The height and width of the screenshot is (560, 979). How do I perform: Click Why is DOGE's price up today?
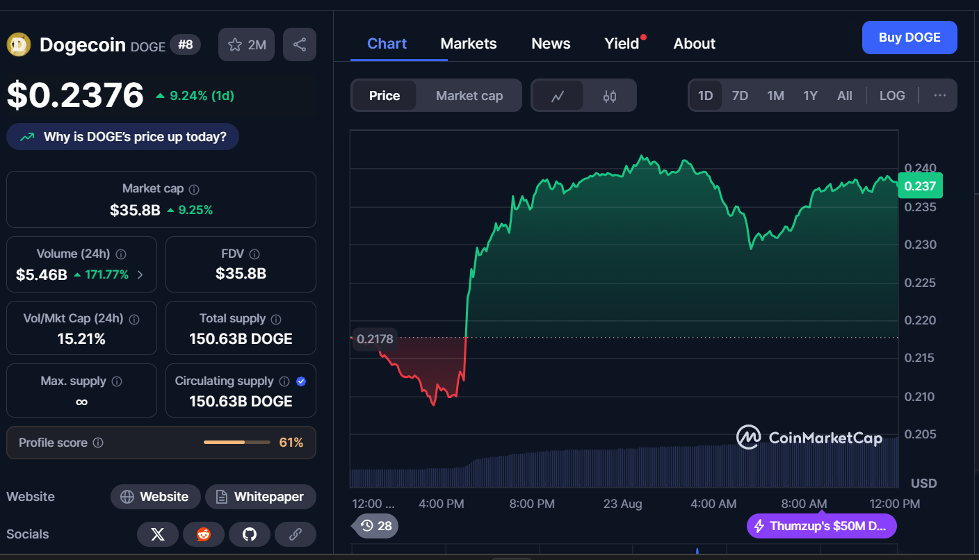[x=122, y=137]
